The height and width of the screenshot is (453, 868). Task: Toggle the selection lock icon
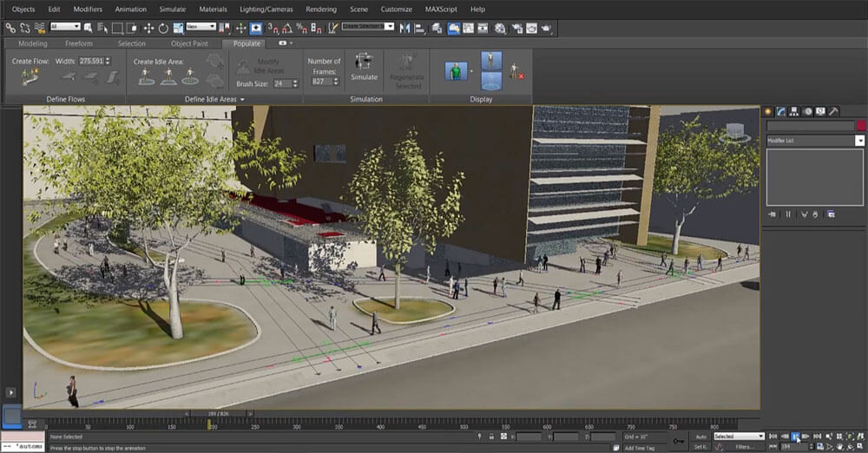(491, 437)
